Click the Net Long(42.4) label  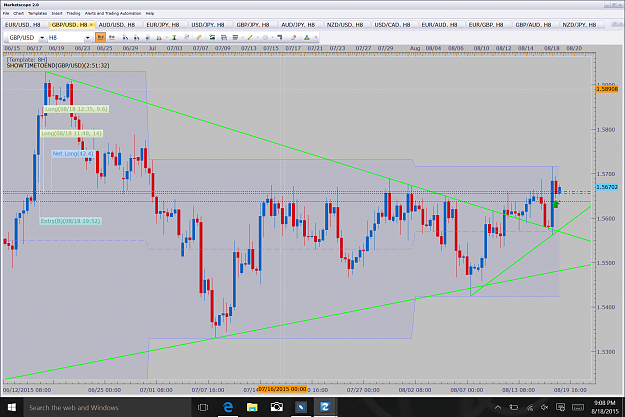[73, 153]
